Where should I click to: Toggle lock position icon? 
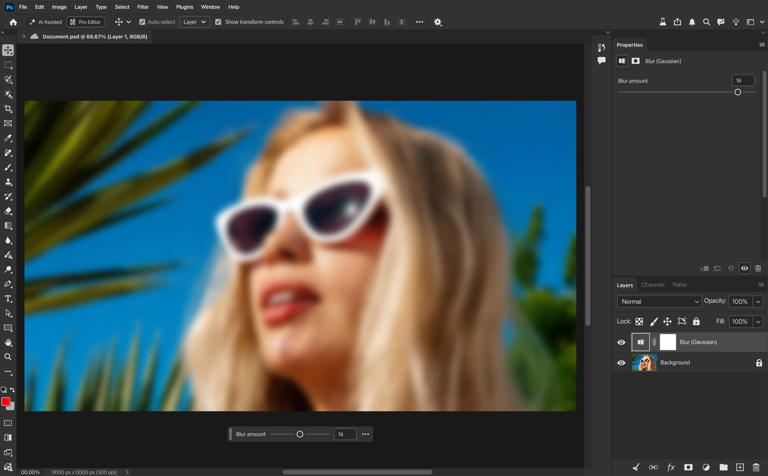click(x=667, y=322)
